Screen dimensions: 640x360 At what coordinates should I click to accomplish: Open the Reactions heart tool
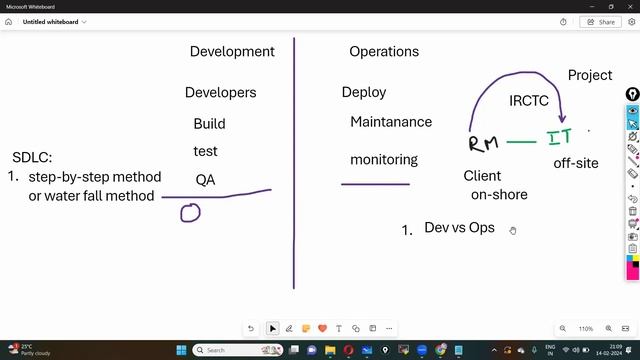(322, 329)
